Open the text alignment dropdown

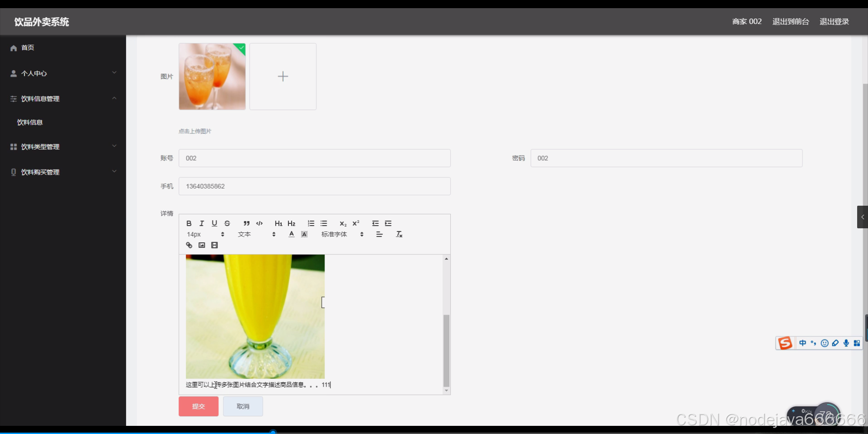click(379, 234)
